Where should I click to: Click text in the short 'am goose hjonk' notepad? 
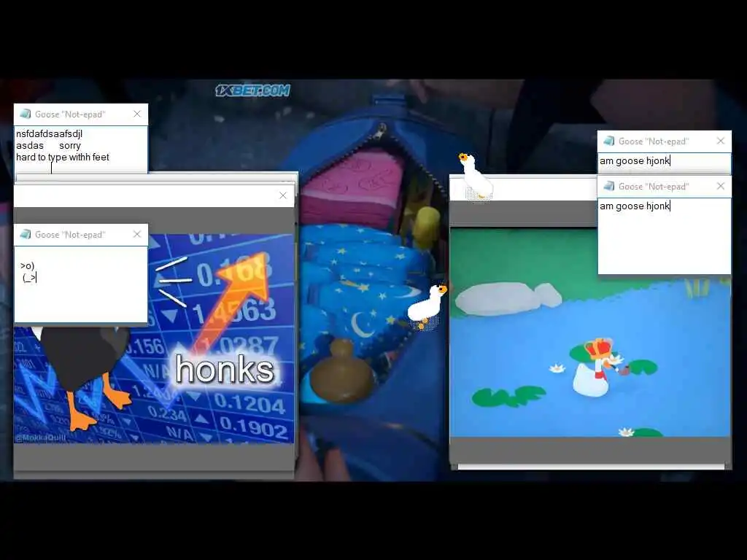[x=635, y=161]
